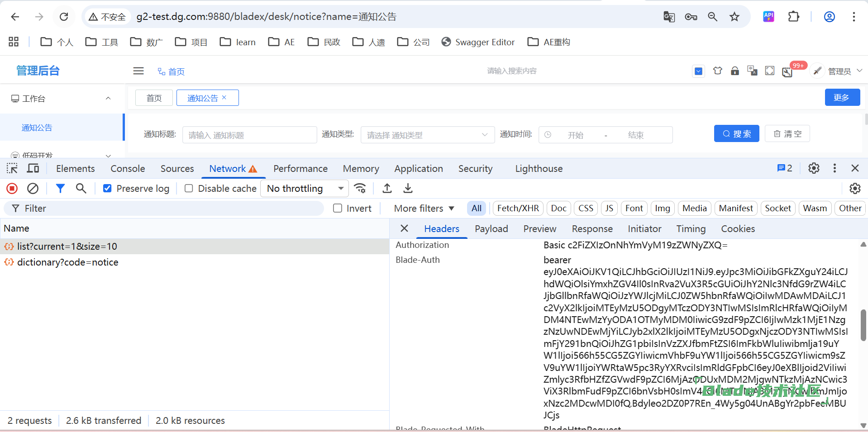Click the import HAR upload icon
The image size is (868, 432).
point(387,189)
